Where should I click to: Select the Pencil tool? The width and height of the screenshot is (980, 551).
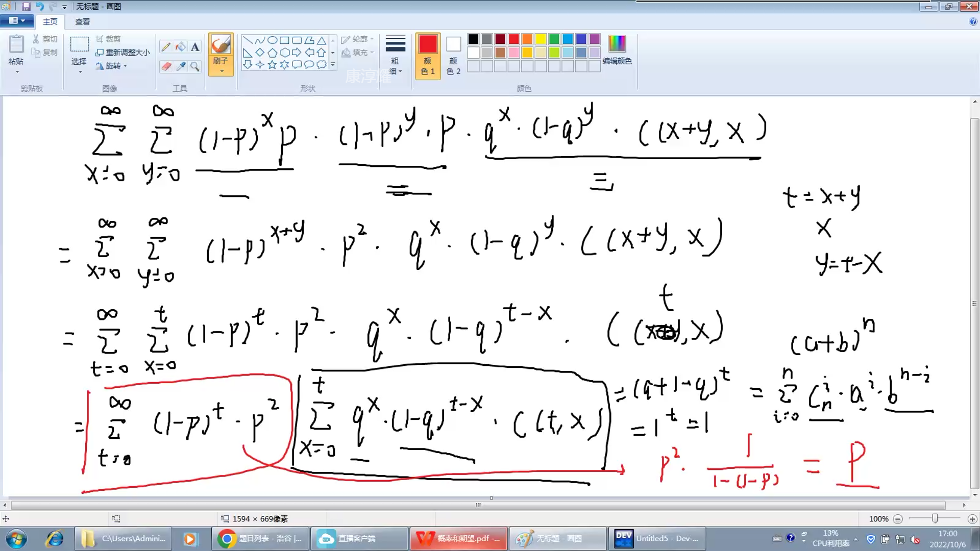166,47
